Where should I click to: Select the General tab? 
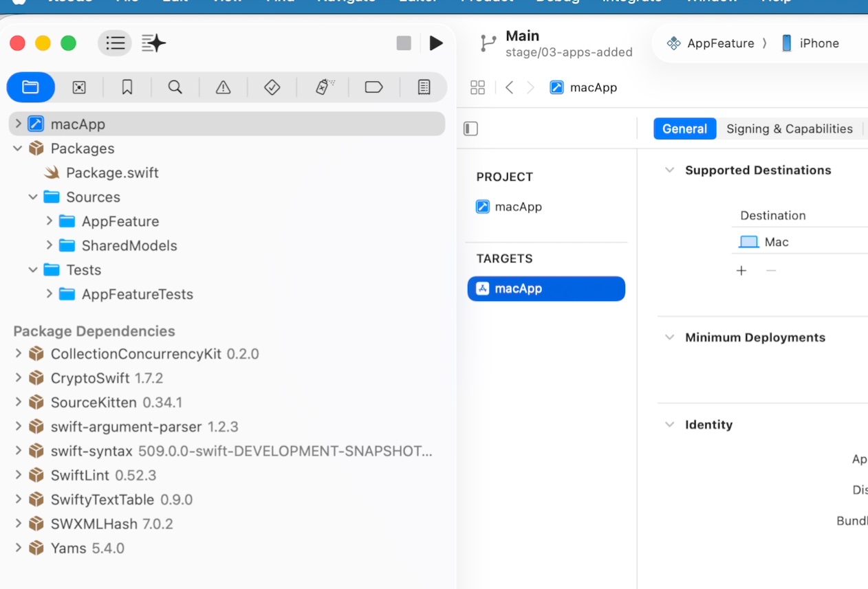[x=684, y=129]
